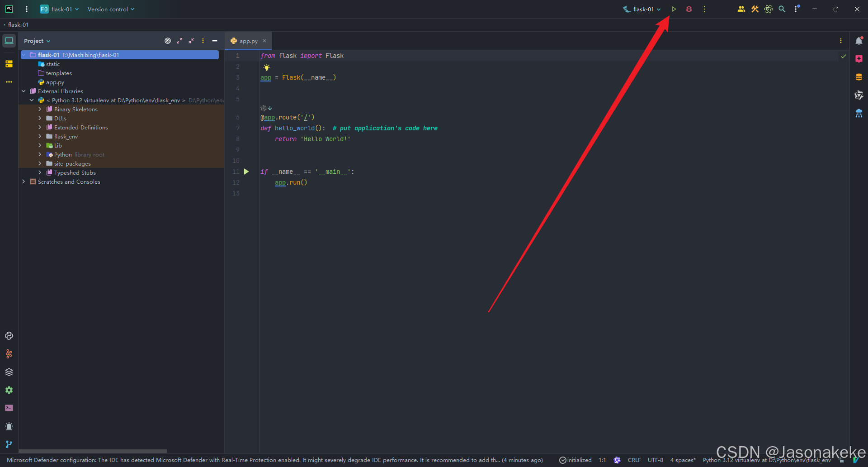
Task: Click initialized status indicator
Action: pyautogui.click(x=576, y=460)
